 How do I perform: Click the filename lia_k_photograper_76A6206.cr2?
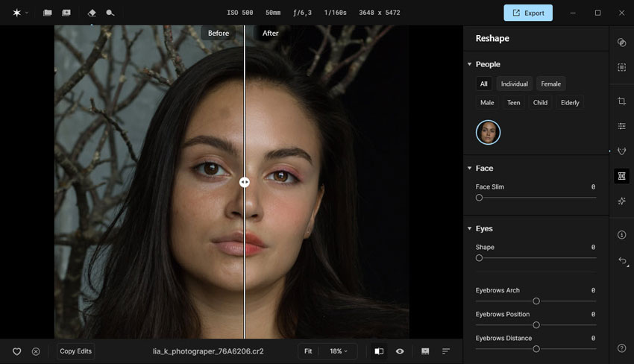pos(208,351)
